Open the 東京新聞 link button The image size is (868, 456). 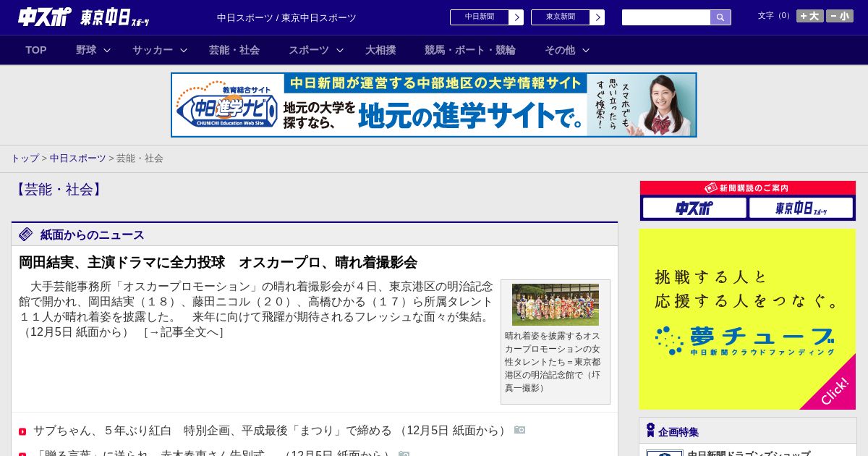[x=561, y=17]
